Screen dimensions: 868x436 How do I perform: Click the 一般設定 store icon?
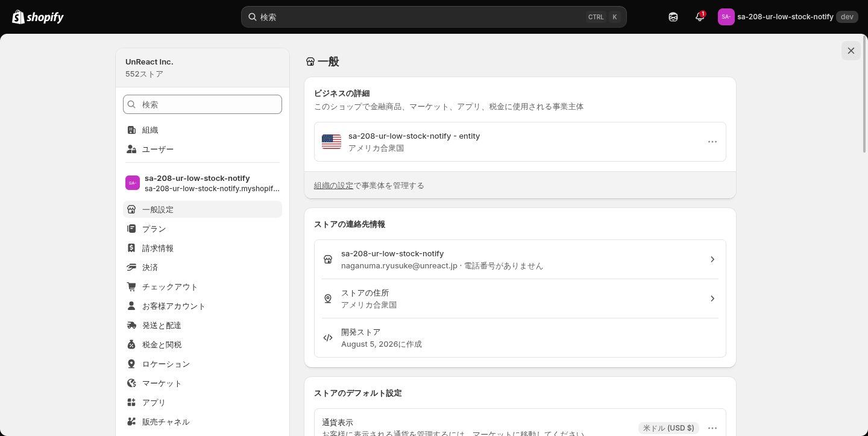pyautogui.click(x=131, y=210)
